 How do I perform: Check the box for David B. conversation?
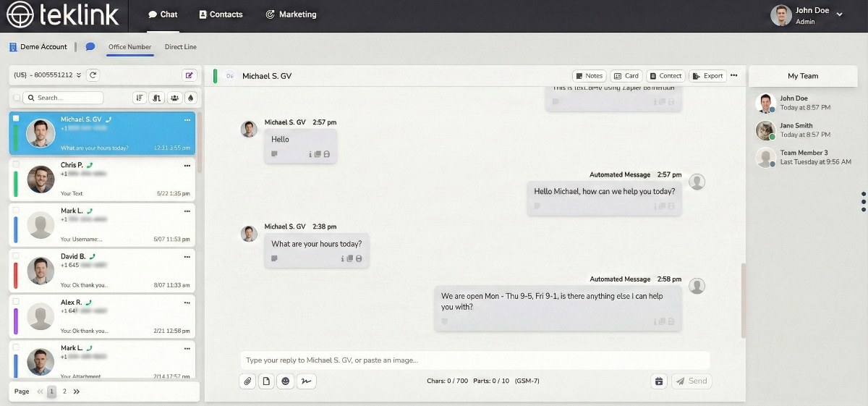(x=16, y=255)
